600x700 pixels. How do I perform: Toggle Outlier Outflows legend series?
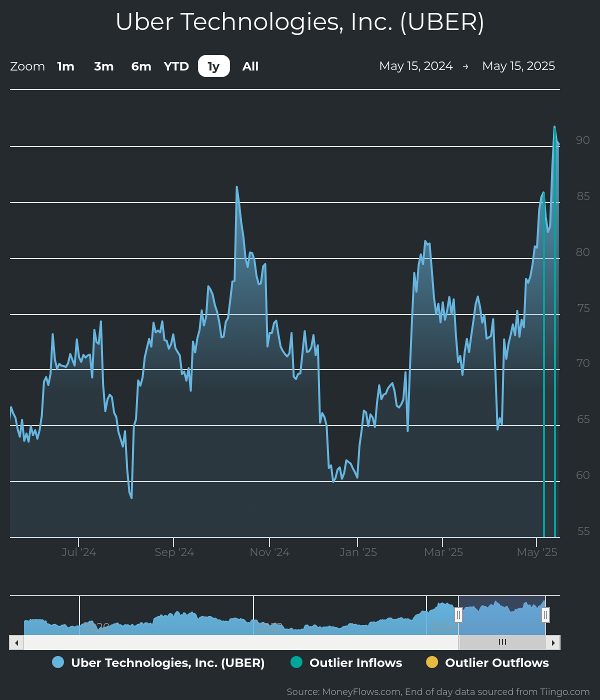(487, 662)
